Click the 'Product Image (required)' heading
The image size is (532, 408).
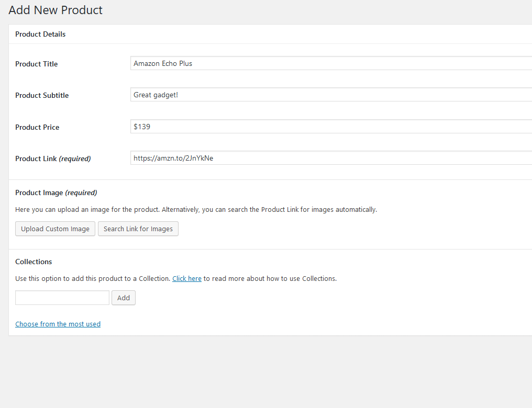(57, 193)
